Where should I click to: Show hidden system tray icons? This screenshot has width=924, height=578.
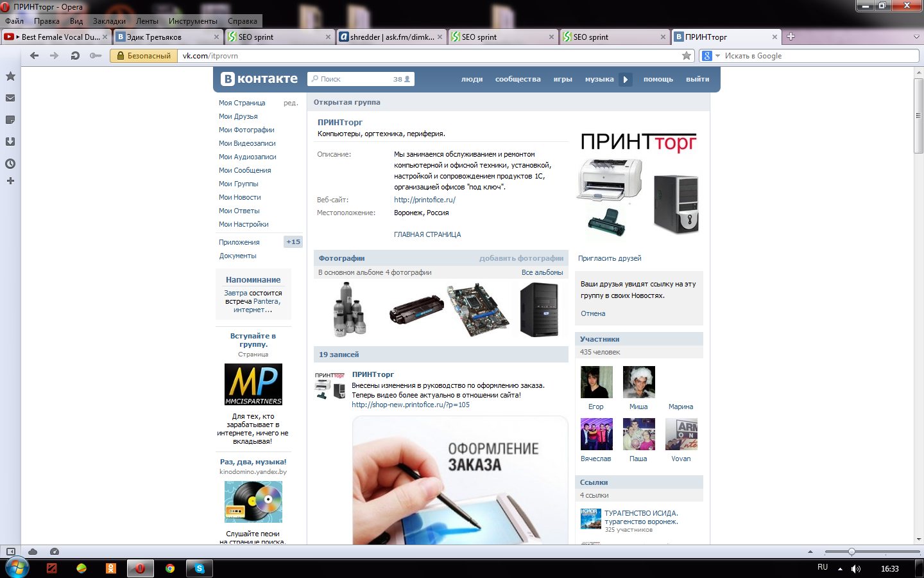[840, 569]
